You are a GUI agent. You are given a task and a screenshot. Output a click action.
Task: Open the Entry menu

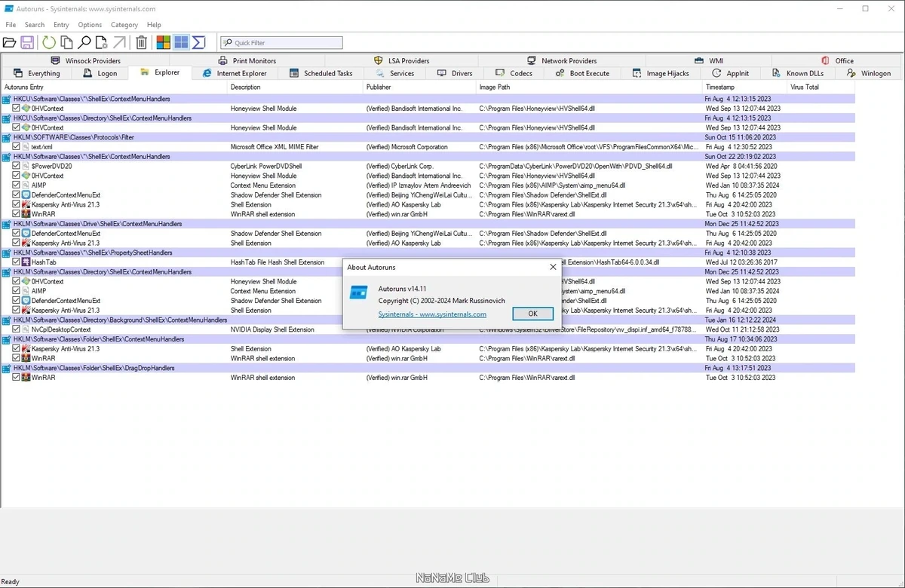click(61, 25)
